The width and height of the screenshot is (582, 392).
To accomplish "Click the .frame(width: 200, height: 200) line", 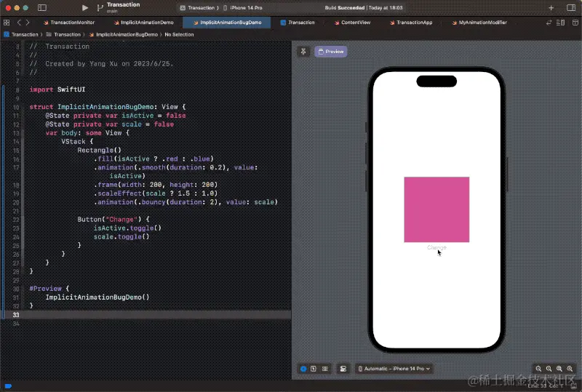I will 156,185.
